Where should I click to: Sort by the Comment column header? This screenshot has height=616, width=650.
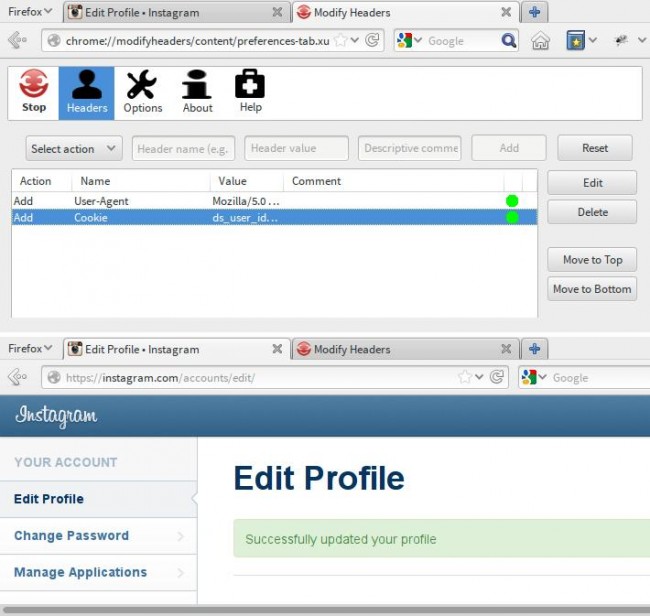pyautogui.click(x=394, y=181)
